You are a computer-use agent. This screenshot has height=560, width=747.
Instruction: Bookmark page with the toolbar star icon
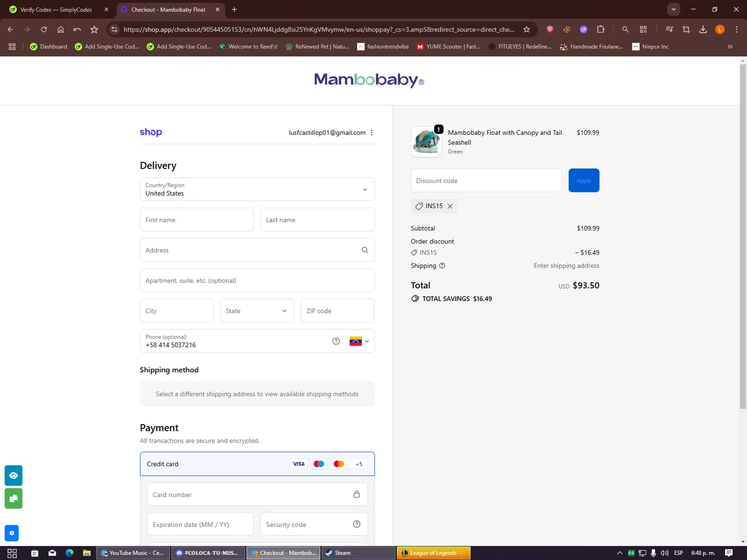94,29
